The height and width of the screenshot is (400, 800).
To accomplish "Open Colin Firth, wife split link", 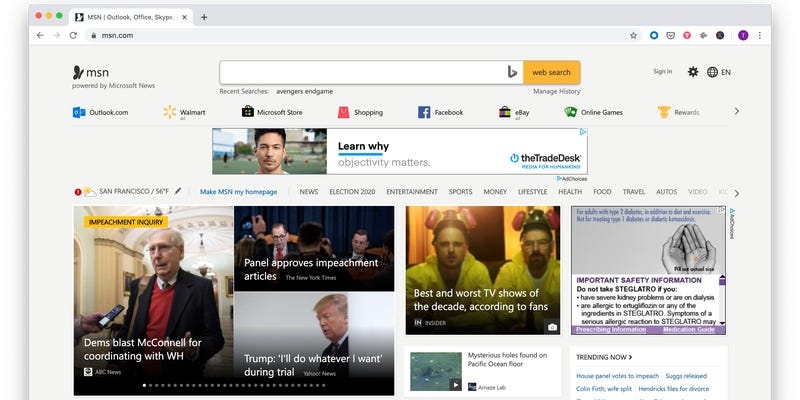I will click(x=604, y=389).
